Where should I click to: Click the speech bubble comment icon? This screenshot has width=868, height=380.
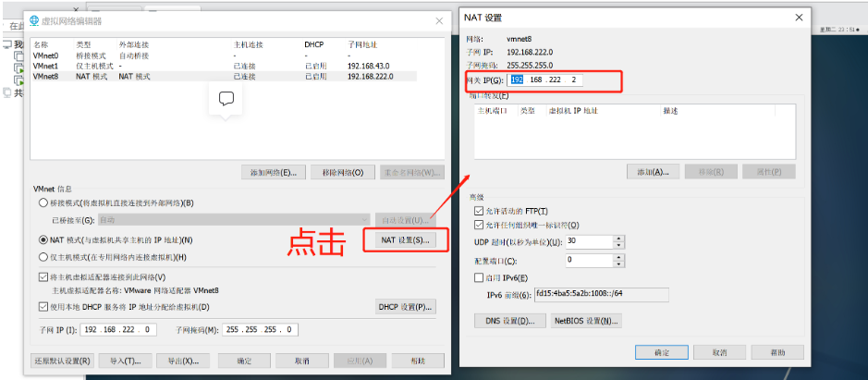click(x=226, y=98)
